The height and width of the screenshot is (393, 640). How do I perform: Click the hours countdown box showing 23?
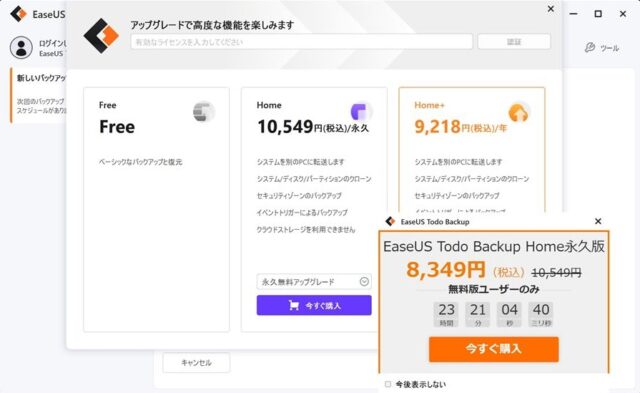[x=446, y=314]
